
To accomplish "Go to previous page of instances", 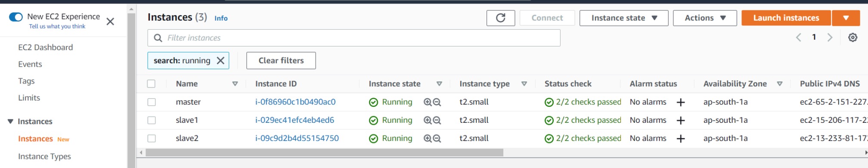I will coord(798,37).
